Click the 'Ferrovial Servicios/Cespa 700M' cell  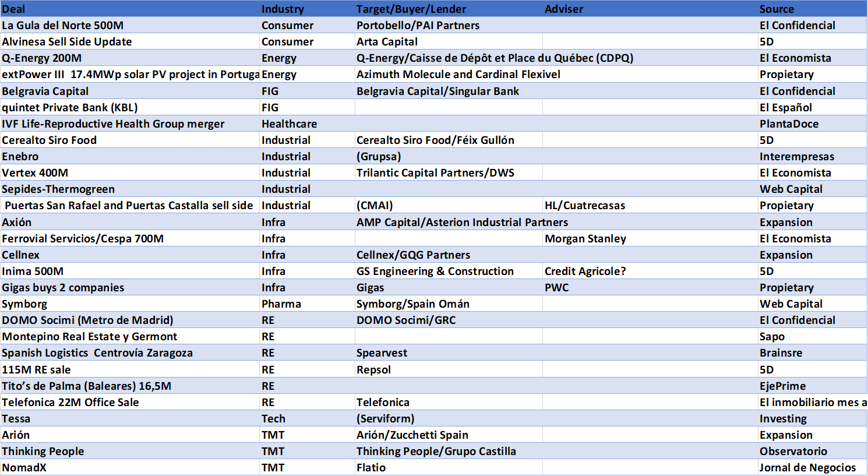pos(130,238)
